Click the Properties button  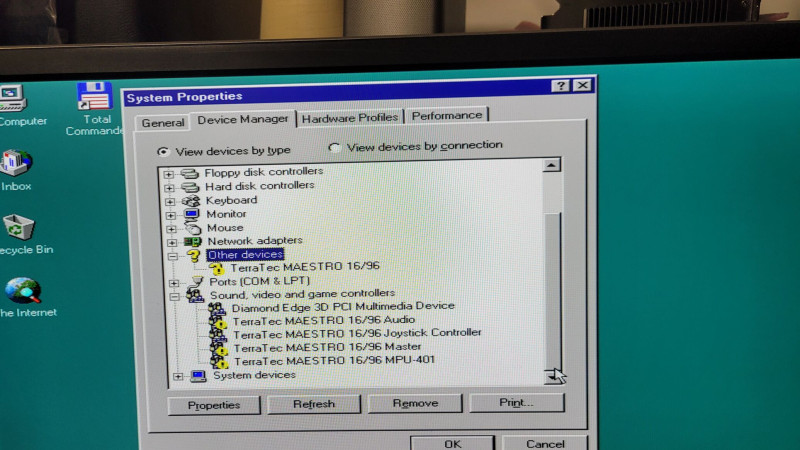click(x=214, y=406)
